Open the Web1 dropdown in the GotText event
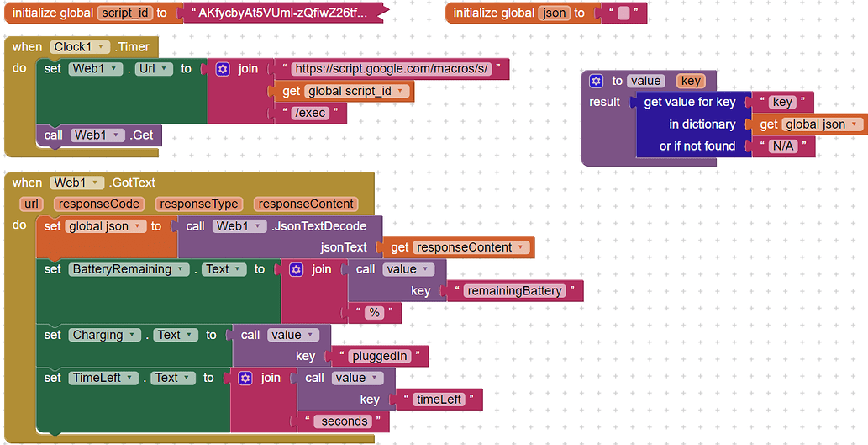 coord(77,183)
